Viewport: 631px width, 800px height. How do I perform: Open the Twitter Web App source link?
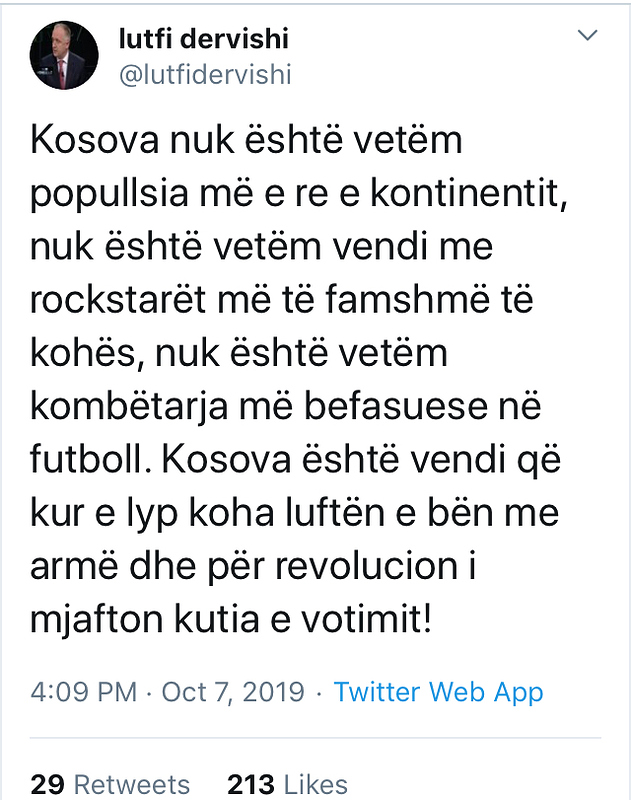[x=439, y=692]
